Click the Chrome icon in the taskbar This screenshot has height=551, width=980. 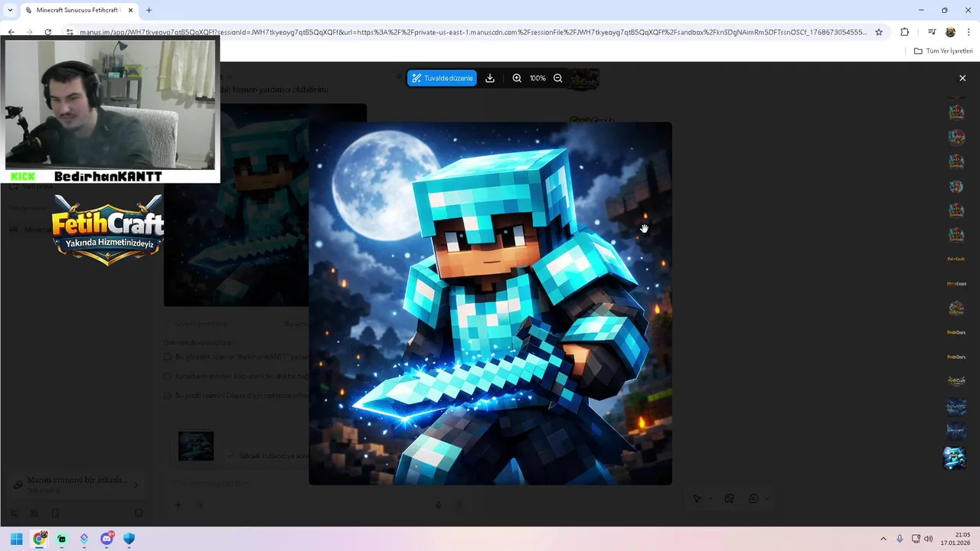(x=40, y=539)
